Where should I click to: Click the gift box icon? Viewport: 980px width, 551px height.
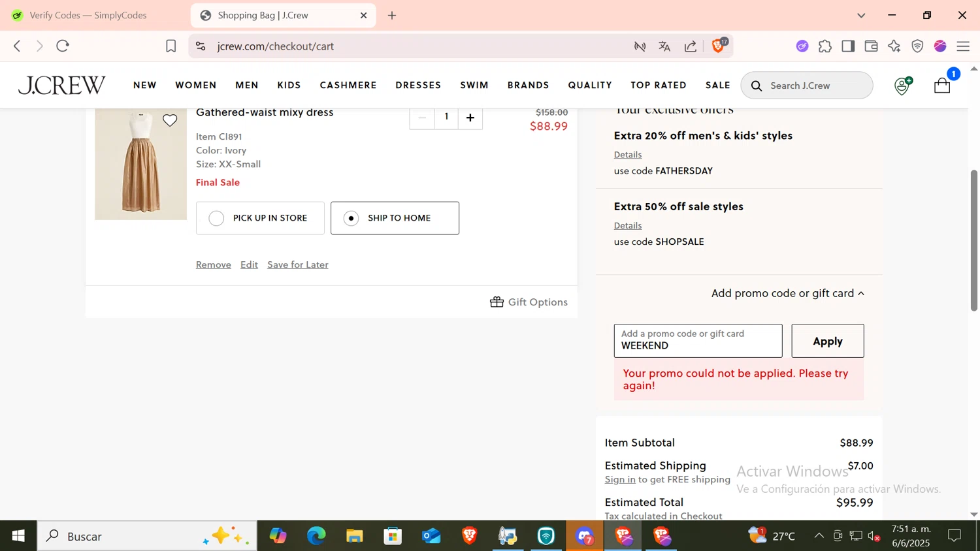click(x=497, y=302)
